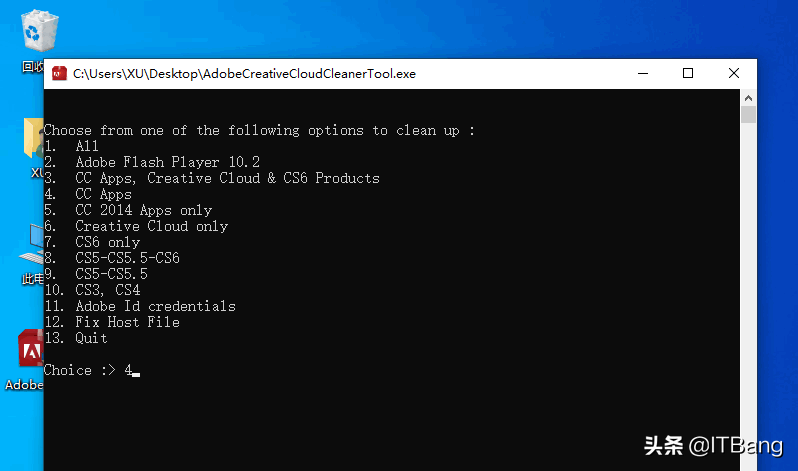
Task: Click the option '1. All'
Action: click(71, 147)
